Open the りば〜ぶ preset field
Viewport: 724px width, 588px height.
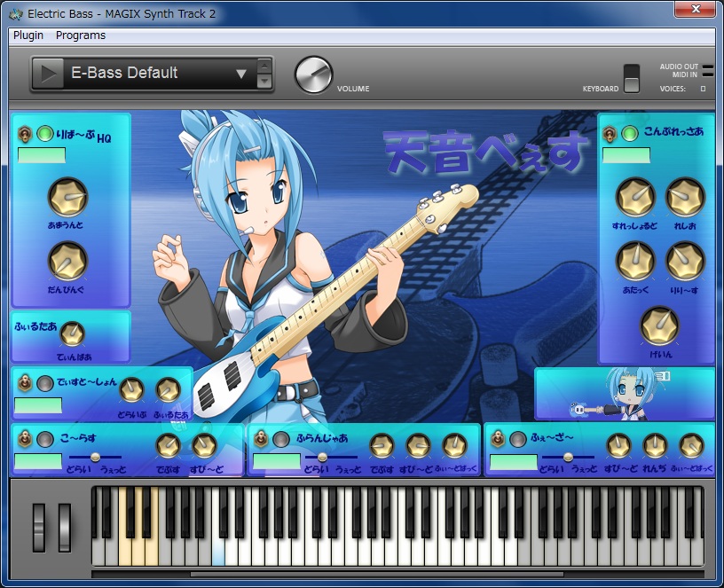pos(42,155)
